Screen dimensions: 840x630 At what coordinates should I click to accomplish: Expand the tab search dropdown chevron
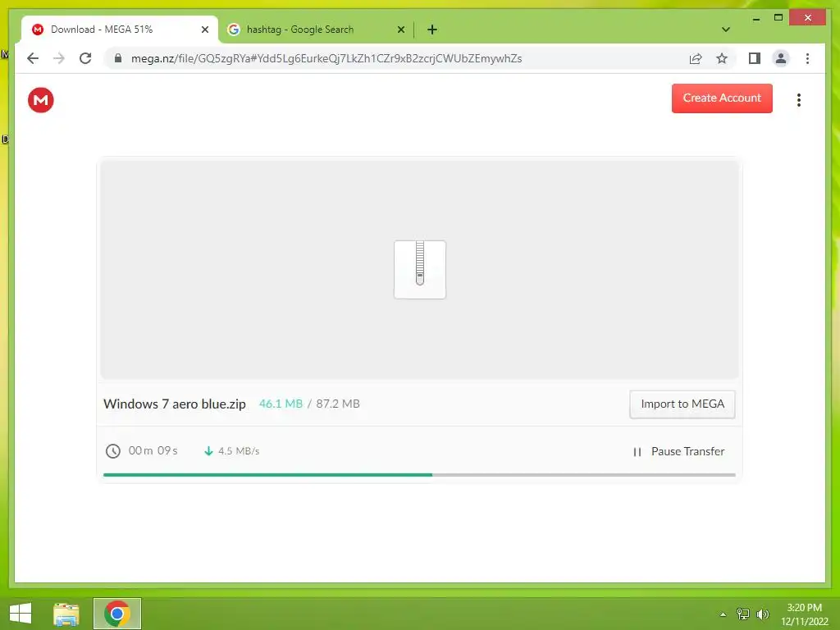[726, 30]
